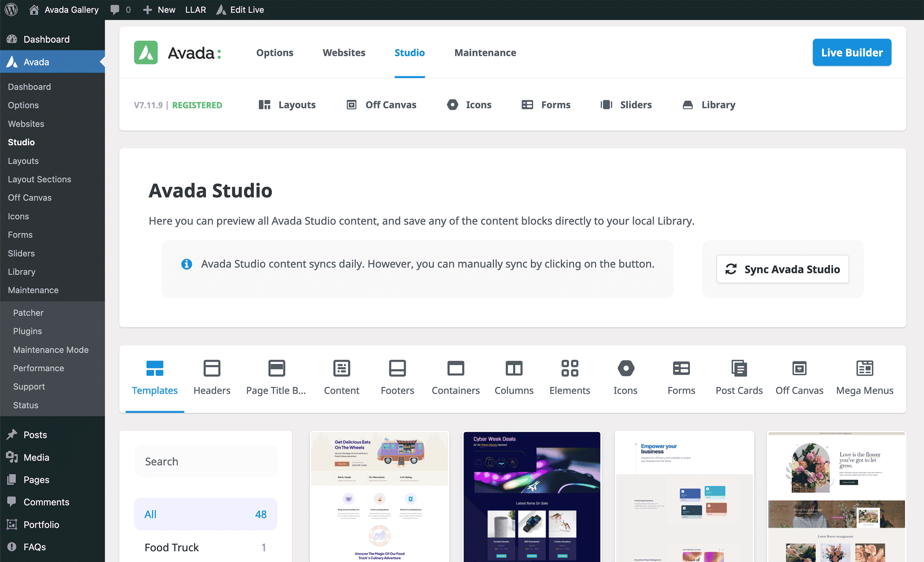Open the Websites tab in Avada header

pos(344,53)
